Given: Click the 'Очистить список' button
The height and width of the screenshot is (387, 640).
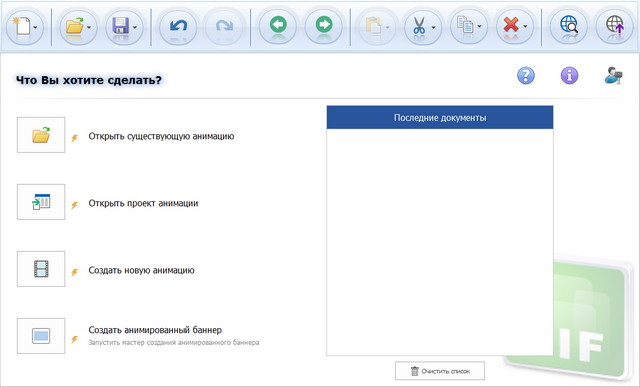Looking at the screenshot, I should click(440, 371).
